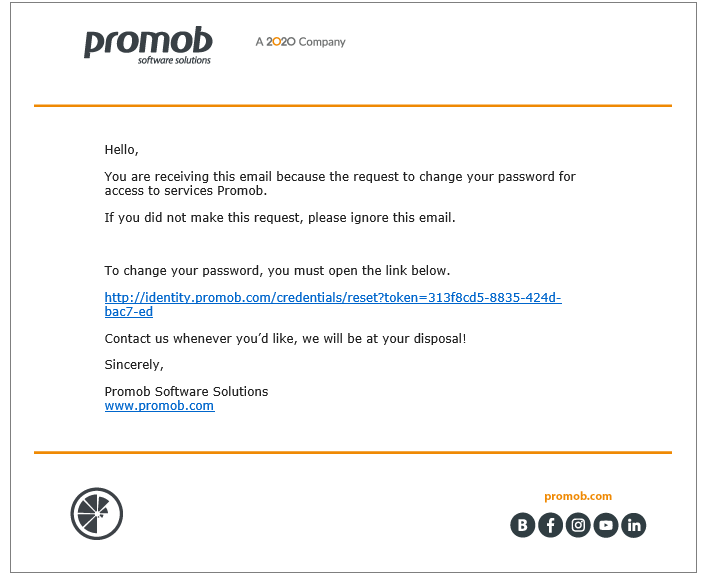Open the www.promob.com website link
Screen dimensions: 705x574
(159, 405)
